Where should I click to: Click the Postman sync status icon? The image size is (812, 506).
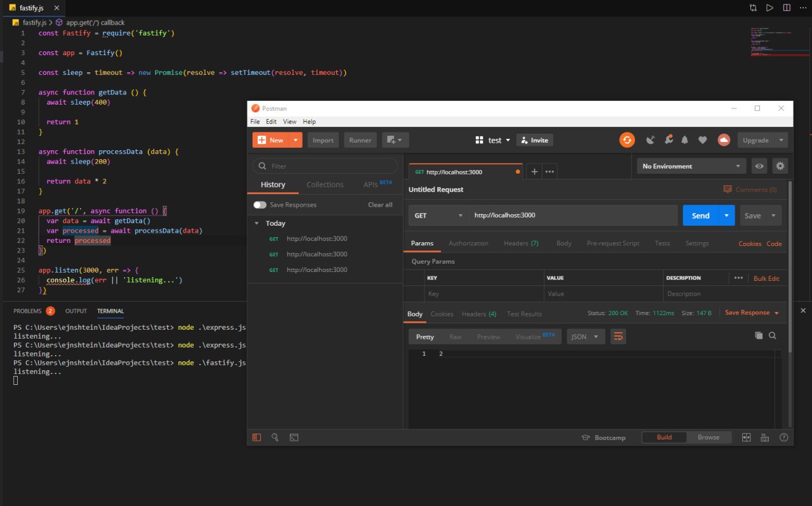coord(627,140)
